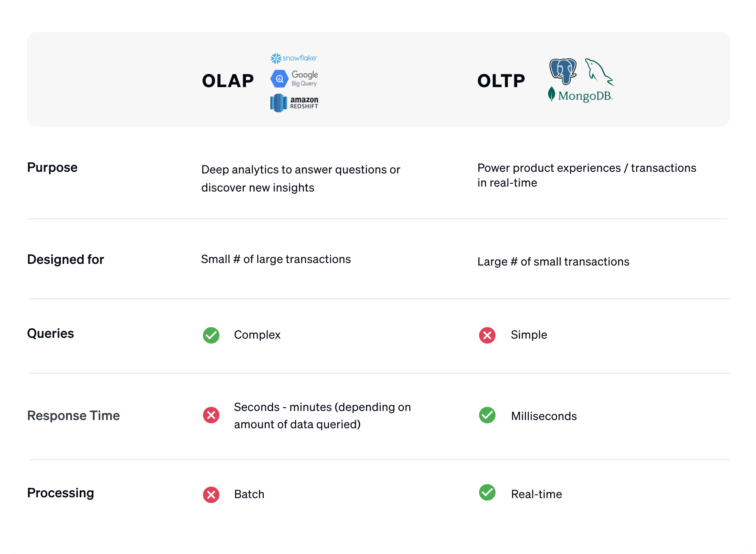Screen dimensions: 756x554
Task: Click the Snowflake logo
Action: click(x=294, y=58)
